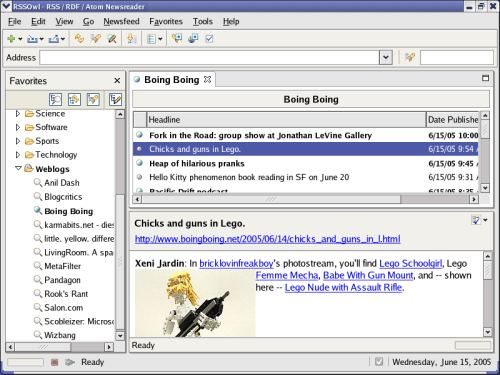
Task: Open the news item options dropdown arrow
Action: (485, 220)
